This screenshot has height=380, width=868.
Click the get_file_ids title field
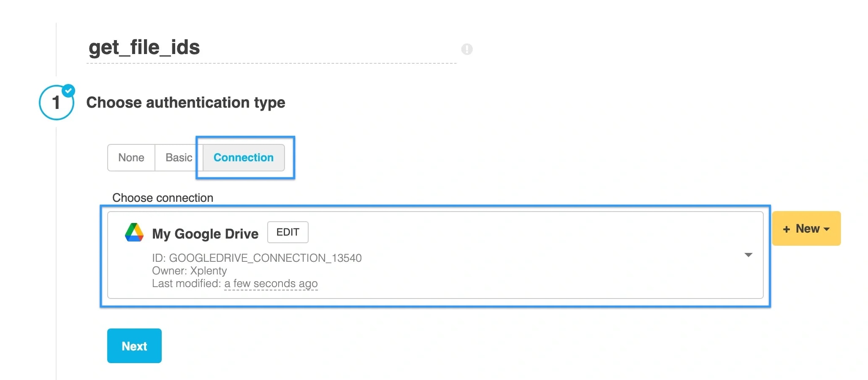[x=144, y=48]
